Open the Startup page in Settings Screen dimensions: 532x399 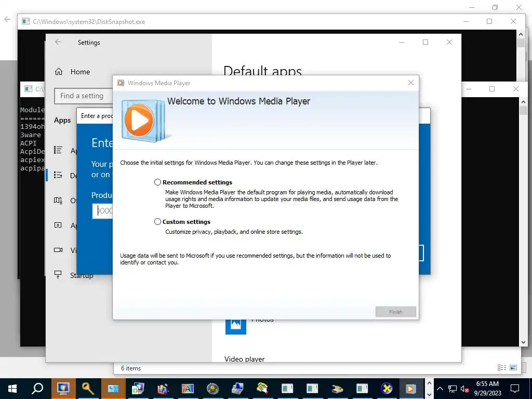(82, 275)
